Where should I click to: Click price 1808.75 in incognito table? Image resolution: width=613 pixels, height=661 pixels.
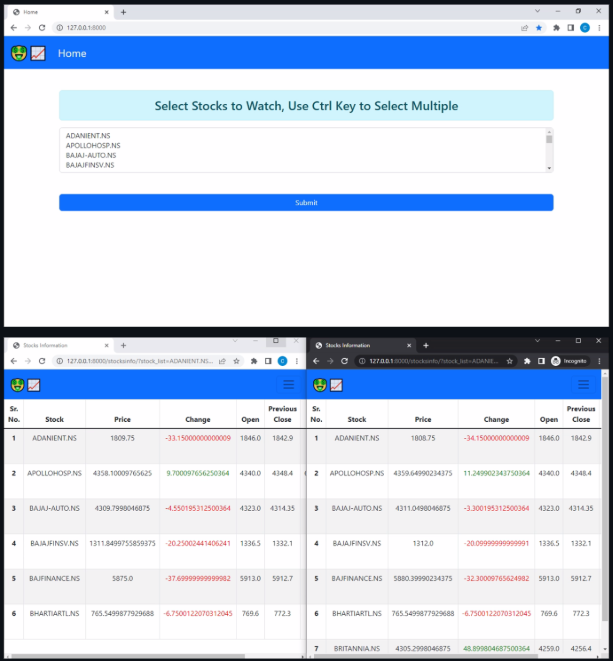tap(423, 438)
